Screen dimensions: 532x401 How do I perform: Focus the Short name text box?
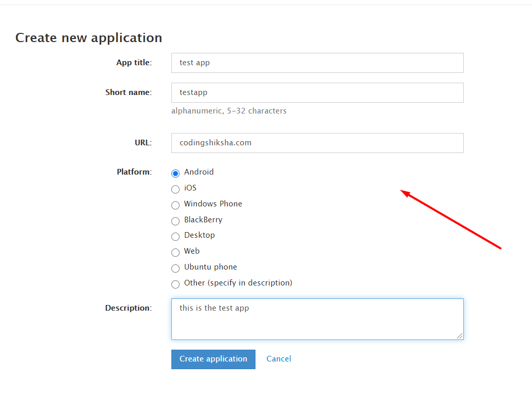point(317,92)
